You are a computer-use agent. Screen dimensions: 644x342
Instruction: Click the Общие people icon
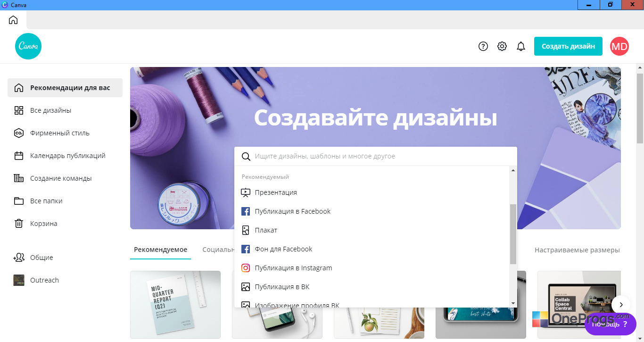pyautogui.click(x=19, y=258)
